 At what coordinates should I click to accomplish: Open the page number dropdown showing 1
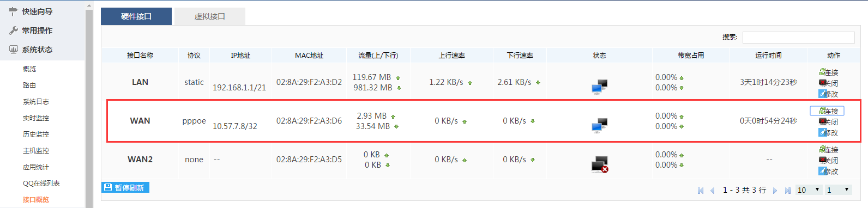tap(839, 190)
